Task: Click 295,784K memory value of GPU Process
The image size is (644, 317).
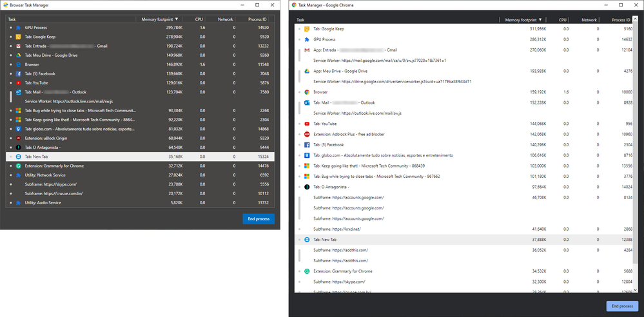Action: (x=174, y=28)
